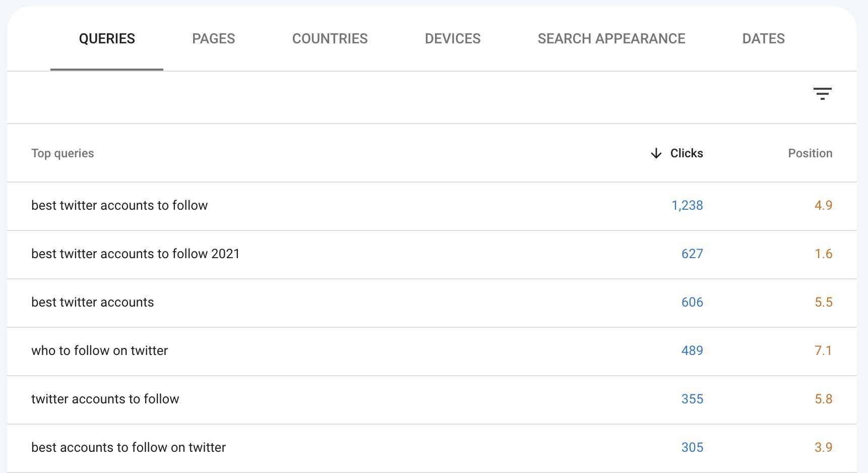Viewport: 868px width, 473px height.
Task: Click the 4.9 position value
Action: [x=823, y=205]
